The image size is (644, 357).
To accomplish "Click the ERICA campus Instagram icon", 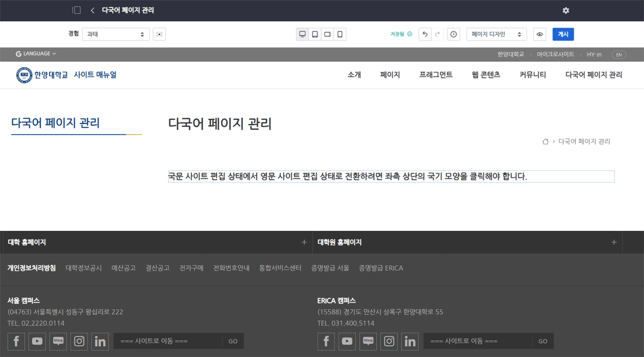I will 389,341.
